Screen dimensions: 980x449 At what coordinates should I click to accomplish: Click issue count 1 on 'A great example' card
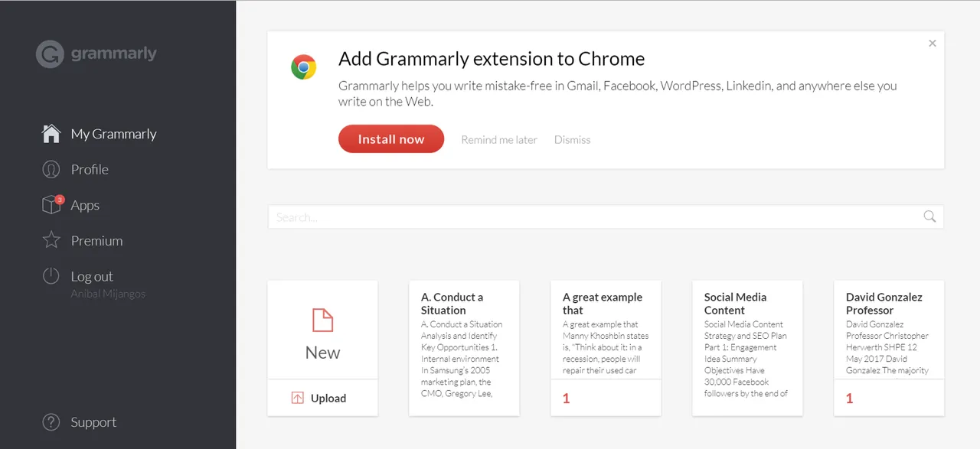566,398
